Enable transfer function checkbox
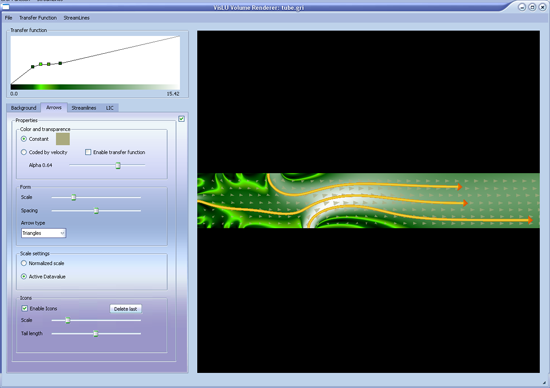This screenshot has width=550, height=388. coord(88,152)
